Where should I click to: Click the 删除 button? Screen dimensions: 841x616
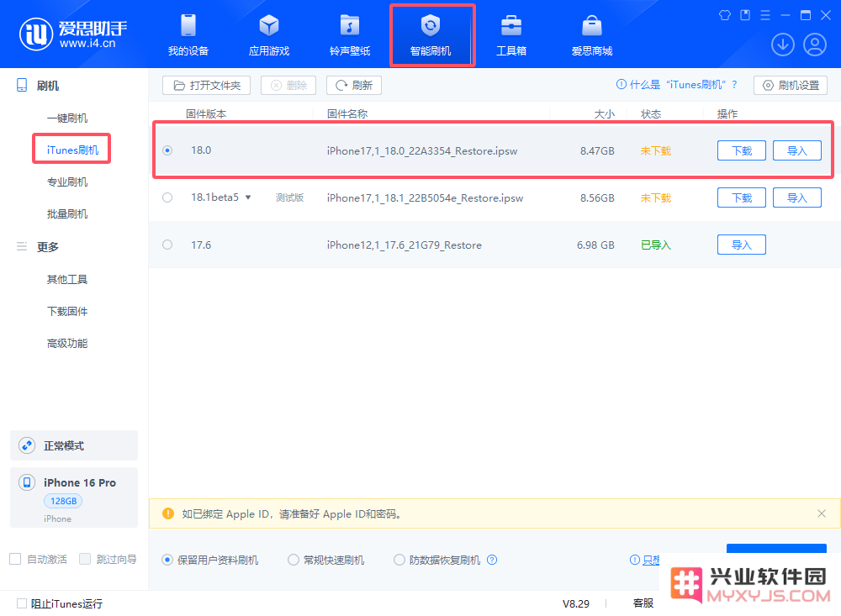tap(288, 85)
